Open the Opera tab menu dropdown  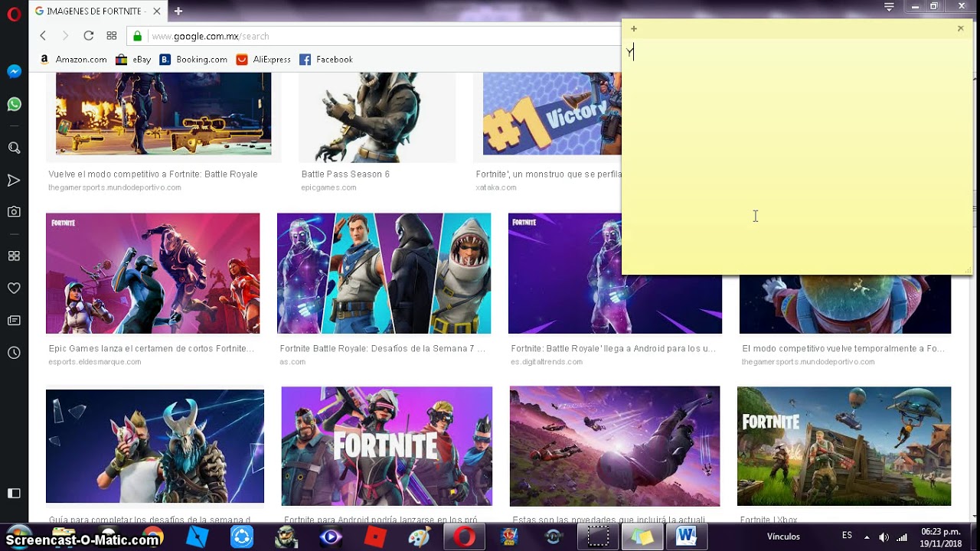889,7
